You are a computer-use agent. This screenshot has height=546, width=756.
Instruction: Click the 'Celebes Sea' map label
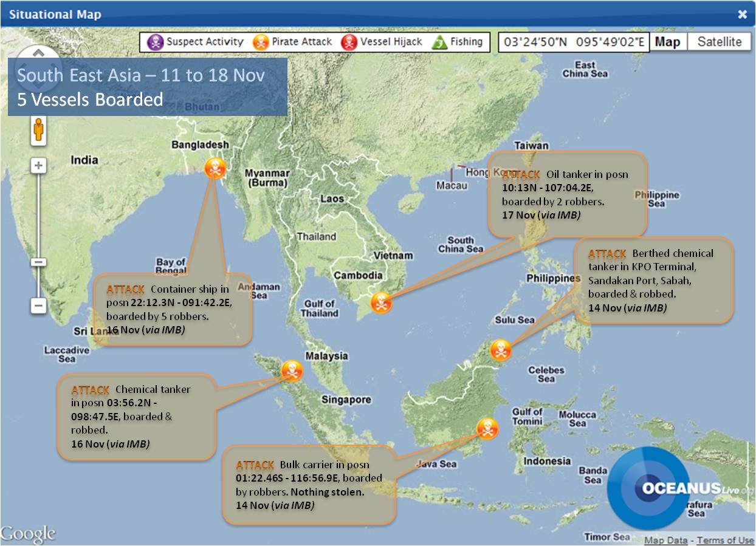click(x=546, y=374)
